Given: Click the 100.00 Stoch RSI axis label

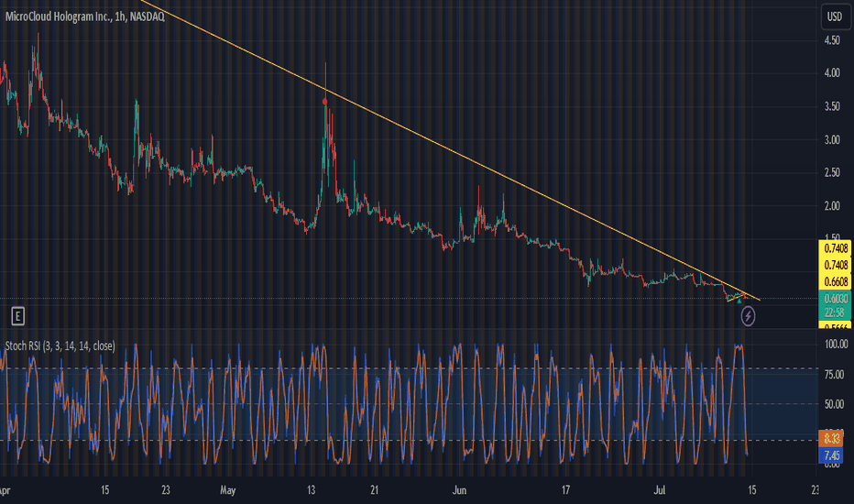Looking at the screenshot, I should tap(836, 345).
